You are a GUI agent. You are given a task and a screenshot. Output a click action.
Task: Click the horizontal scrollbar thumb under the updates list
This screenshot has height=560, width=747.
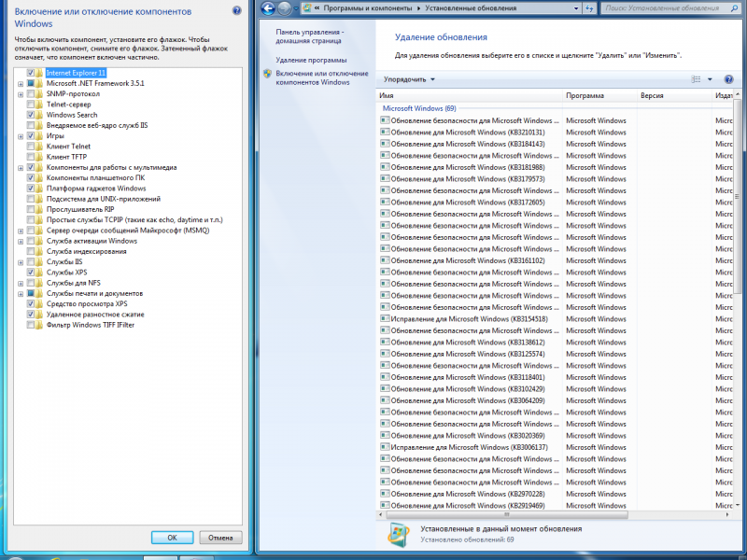(507, 515)
